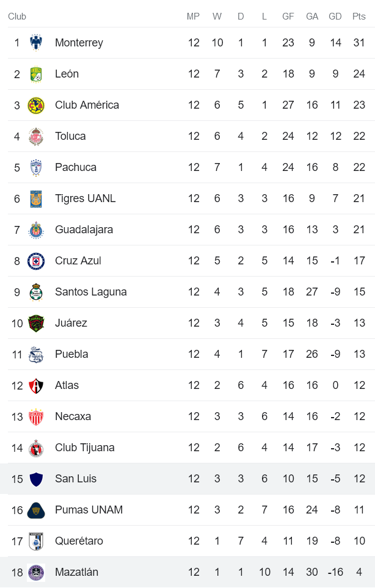Click the Santos Laguna crest icon
Viewport: 375px width, 588px height.
tap(36, 292)
